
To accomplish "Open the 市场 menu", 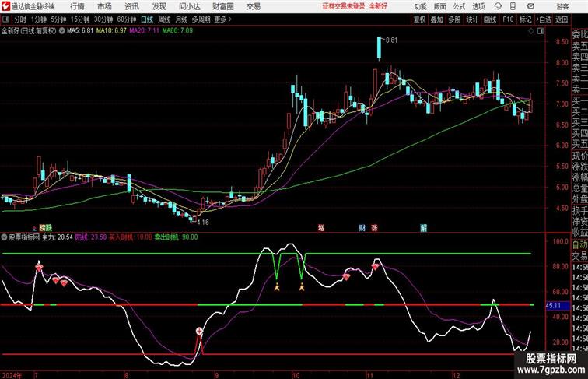I will click(104, 6).
